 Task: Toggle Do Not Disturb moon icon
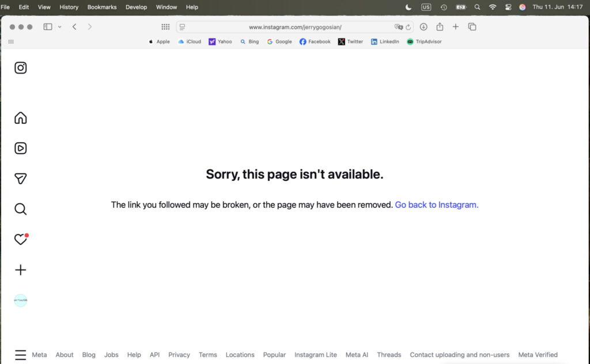[409, 7]
